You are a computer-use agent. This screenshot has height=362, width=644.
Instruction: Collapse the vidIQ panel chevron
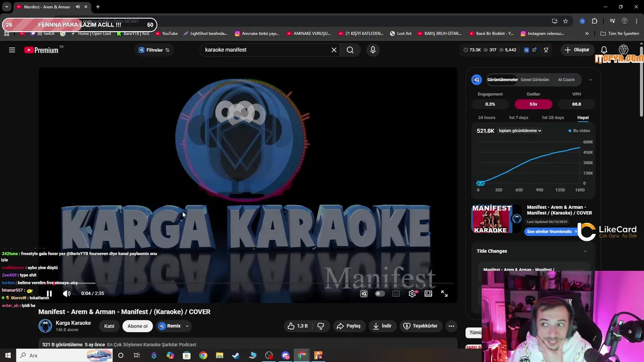click(590, 79)
